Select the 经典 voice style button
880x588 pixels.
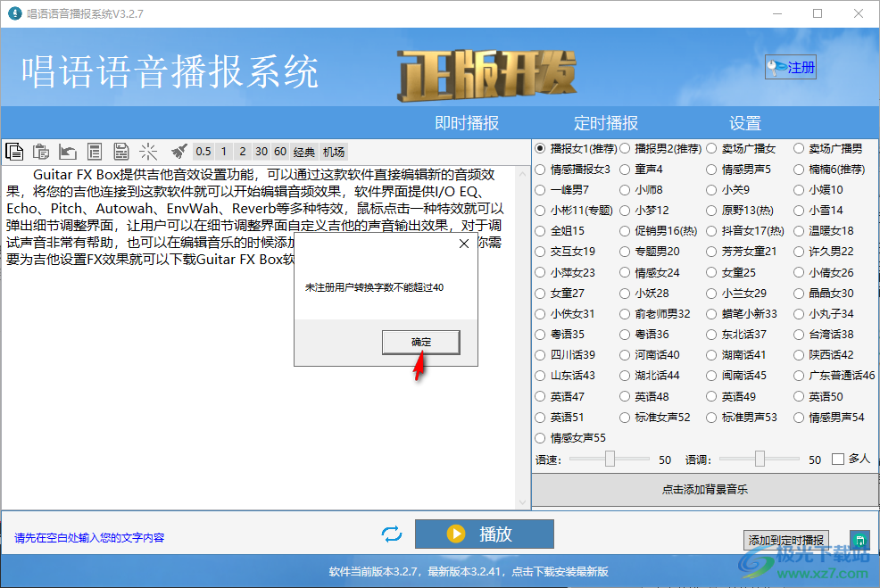point(303,151)
